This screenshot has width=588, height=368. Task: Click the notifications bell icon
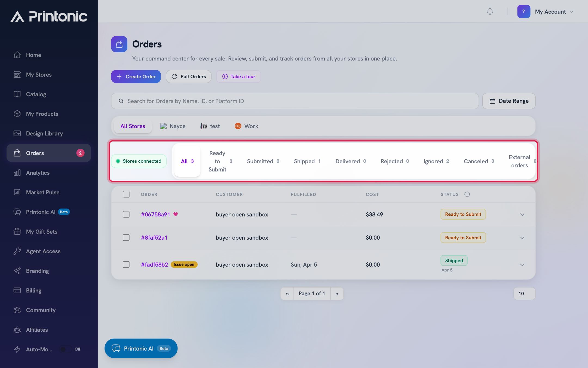point(490,11)
